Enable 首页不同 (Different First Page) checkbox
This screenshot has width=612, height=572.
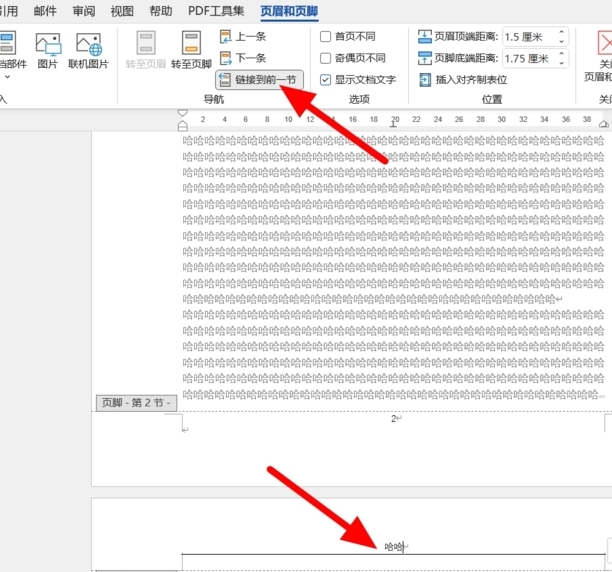[326, 36]
